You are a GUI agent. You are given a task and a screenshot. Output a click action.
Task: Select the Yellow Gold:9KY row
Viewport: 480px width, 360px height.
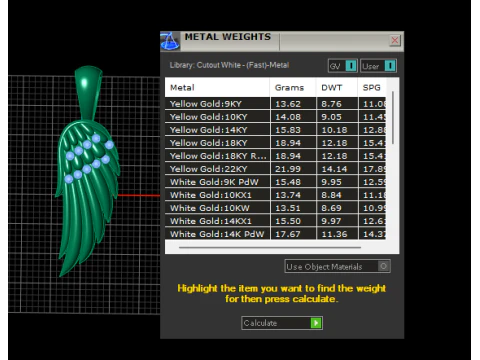pos(275,104)
